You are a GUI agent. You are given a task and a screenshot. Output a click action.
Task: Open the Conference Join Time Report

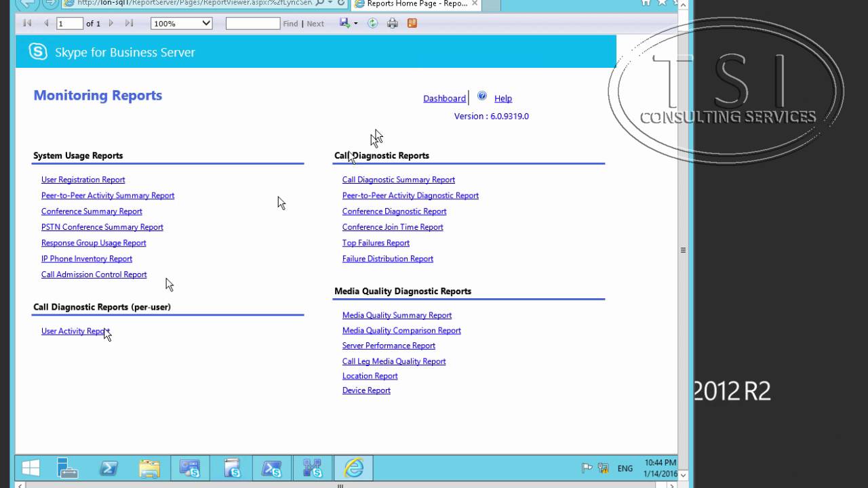pyautogui.click(x=393, y=227)
